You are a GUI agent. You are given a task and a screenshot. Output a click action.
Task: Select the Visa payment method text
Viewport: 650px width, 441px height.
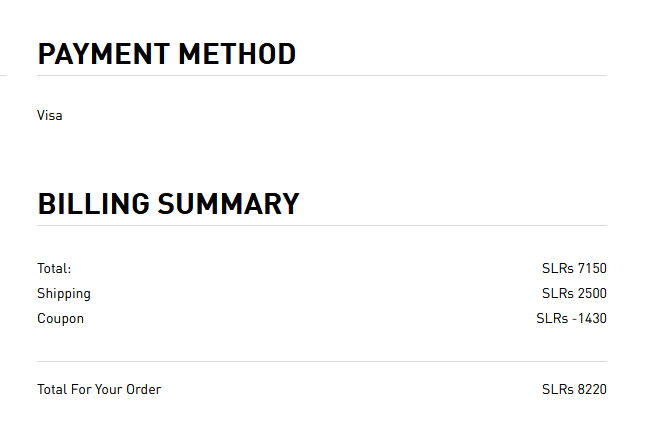coord(50,115)
